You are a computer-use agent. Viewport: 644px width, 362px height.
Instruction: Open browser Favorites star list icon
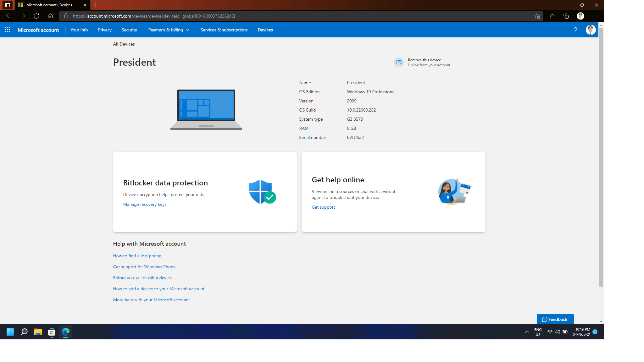(x=552, y=16)
